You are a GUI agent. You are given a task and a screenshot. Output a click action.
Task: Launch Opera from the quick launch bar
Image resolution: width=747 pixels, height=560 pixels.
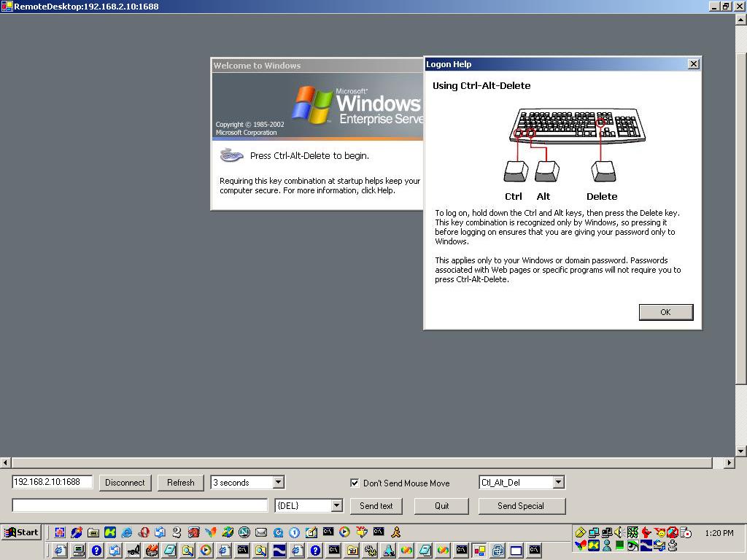coord(144,532)
